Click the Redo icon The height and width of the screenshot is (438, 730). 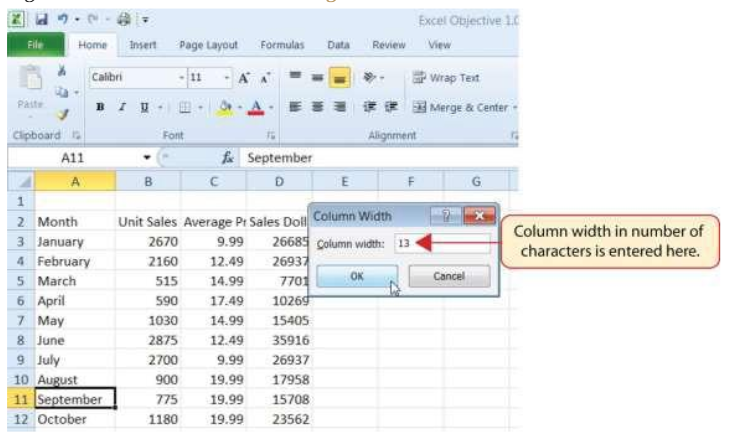click(93, 19)
